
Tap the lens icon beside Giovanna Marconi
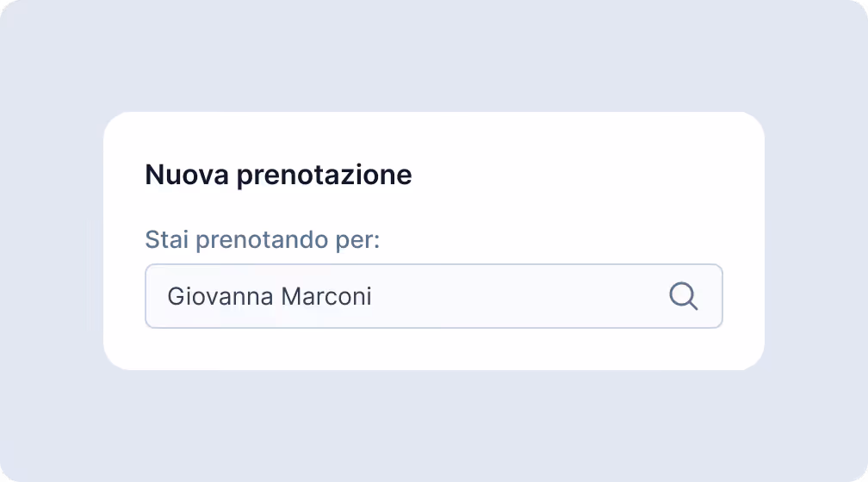click(683, 296)
